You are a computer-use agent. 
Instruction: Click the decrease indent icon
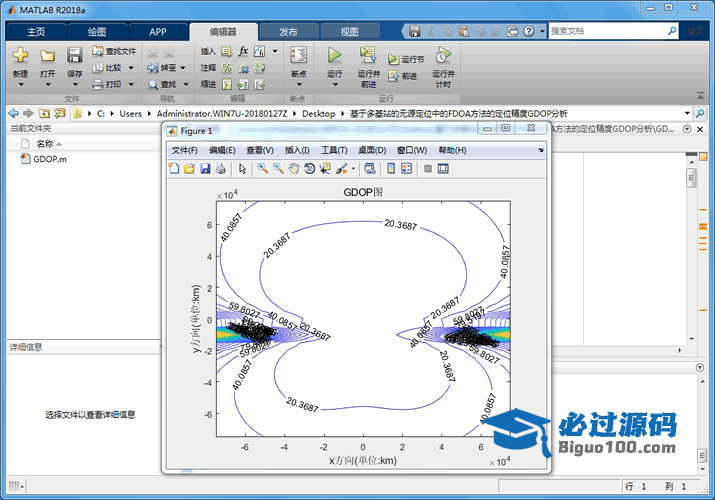click(259, 84)
